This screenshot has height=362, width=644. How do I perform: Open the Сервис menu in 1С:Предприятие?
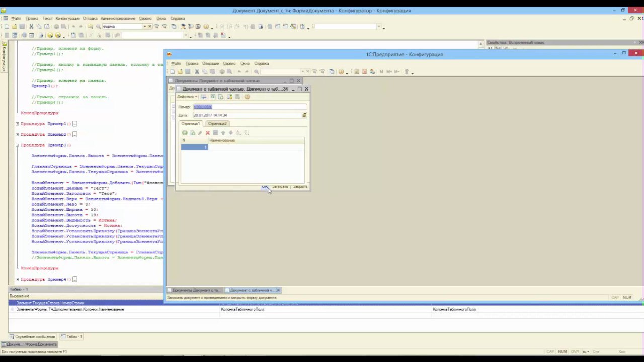click(x=229, y=64)
